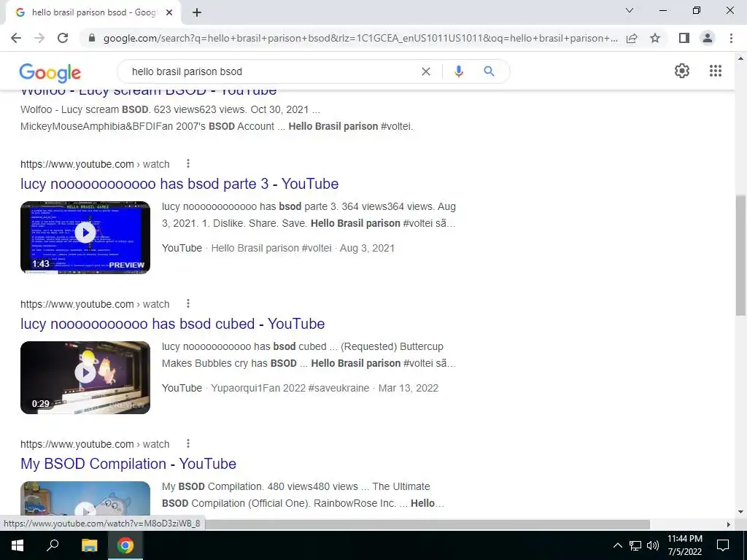Open Chrome three-dot menu
Image resolution: width=747 pixels, height=560 pixels.
click(x=731, y=38)
